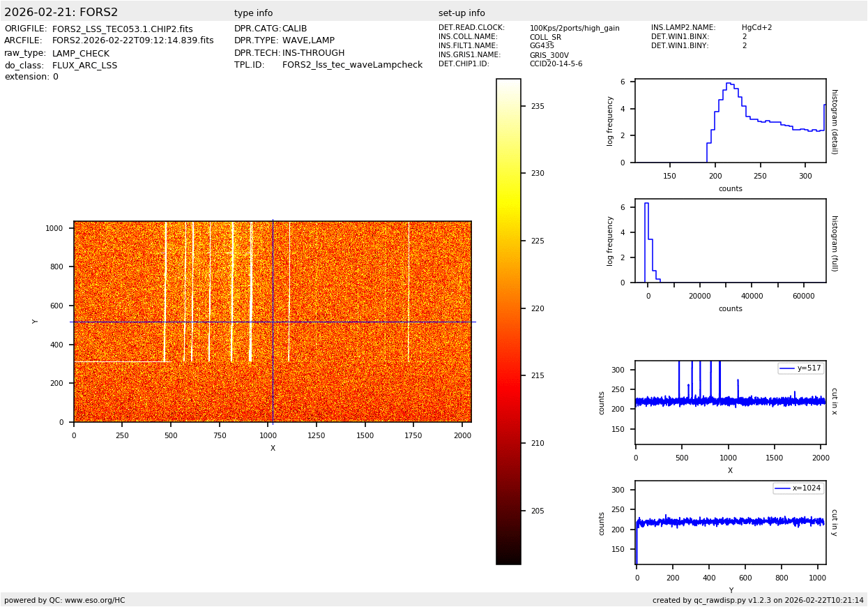Click the cut in y plot
This screenshot has height=607, width=868.
(730, 523)
